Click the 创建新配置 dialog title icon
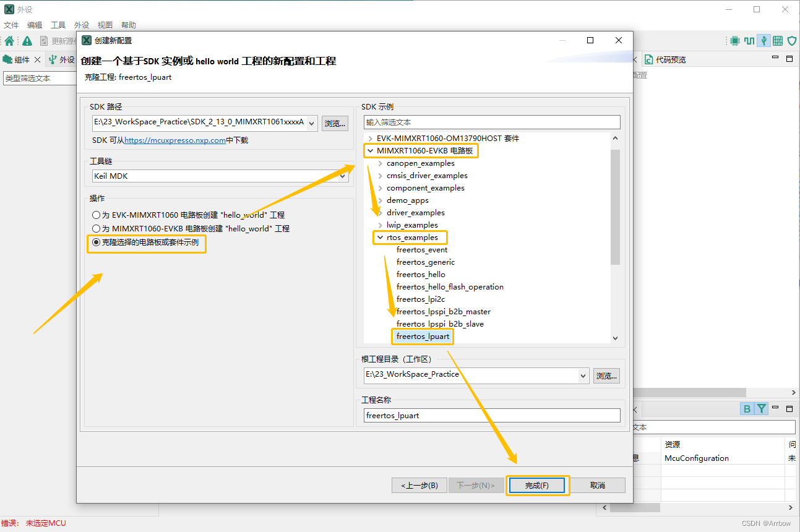The width and height of the screenshot is (800, 532). pyautogui.click(x=87, y=40)
